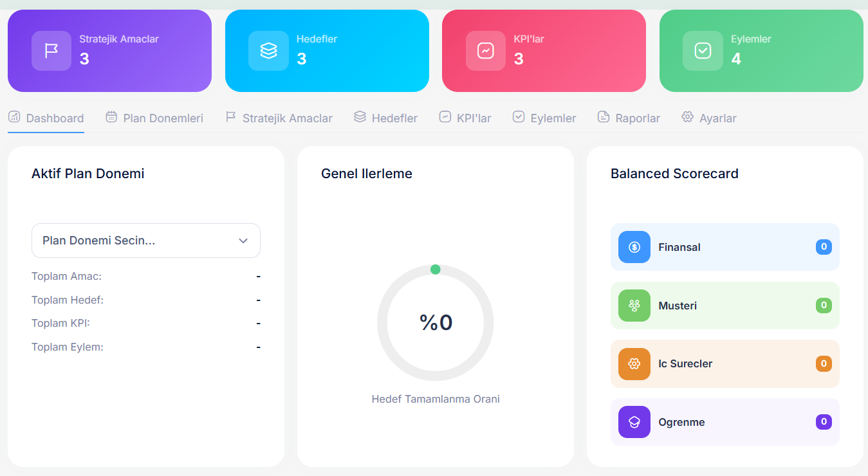This screenshot has height=476, width=868.
Task: Go to the Hedefler tab
Action: click(x=386, y=118)
